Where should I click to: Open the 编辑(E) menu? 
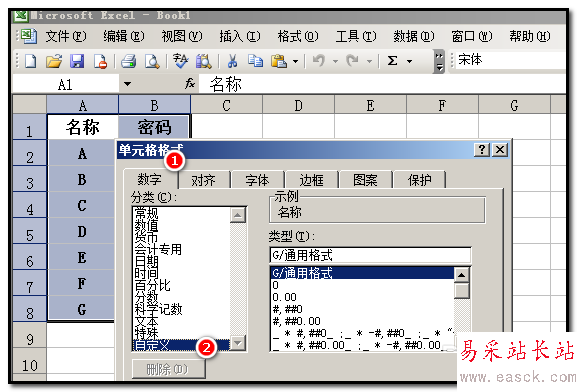click(x=124, y=36)
